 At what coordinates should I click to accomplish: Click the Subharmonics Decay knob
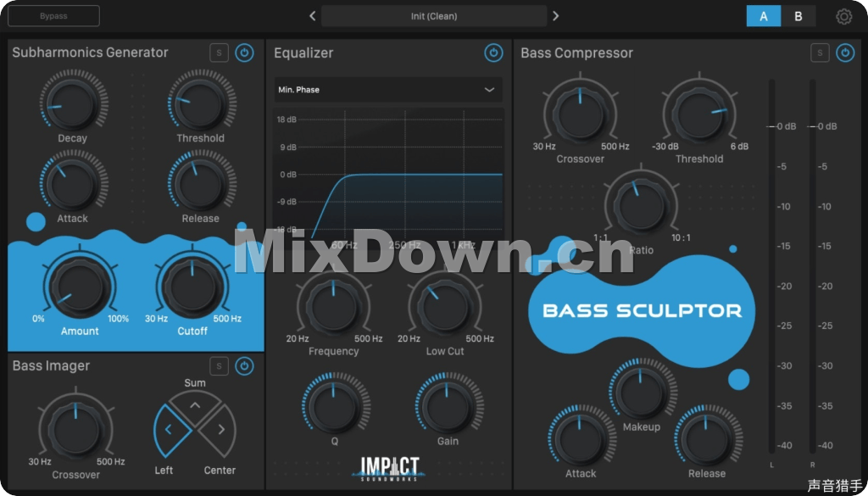tap(73, 103)
